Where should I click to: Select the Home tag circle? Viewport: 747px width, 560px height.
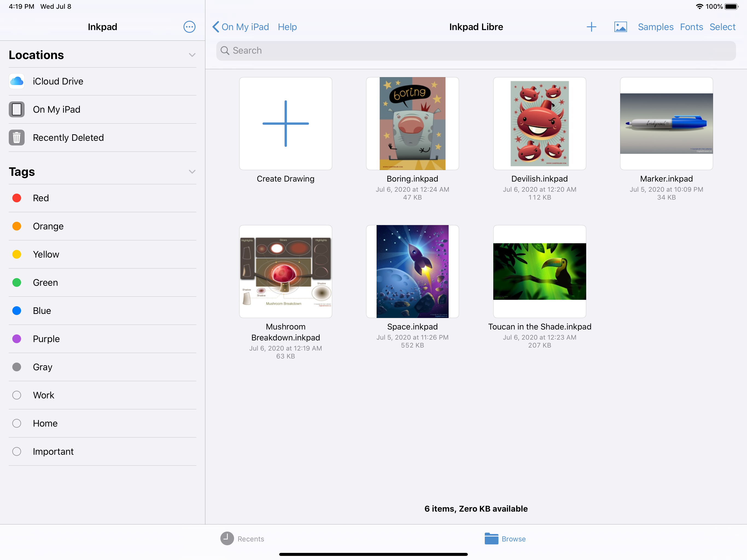click(x=17, y=423)
